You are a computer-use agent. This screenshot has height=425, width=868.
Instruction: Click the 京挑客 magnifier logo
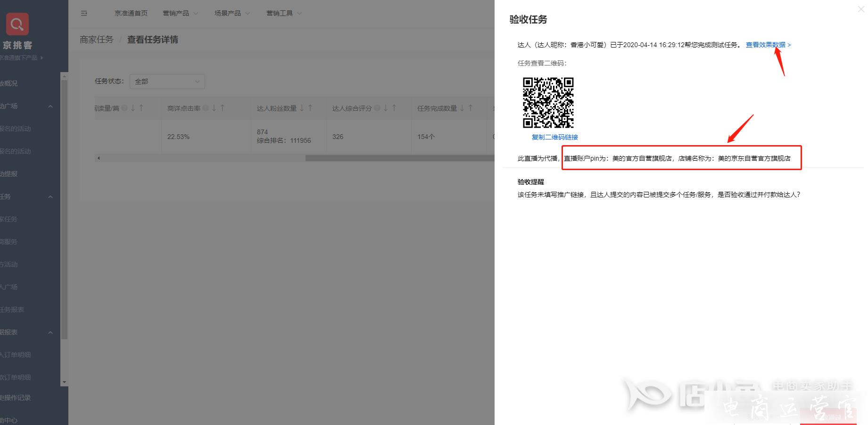click(x=17, y=24)
